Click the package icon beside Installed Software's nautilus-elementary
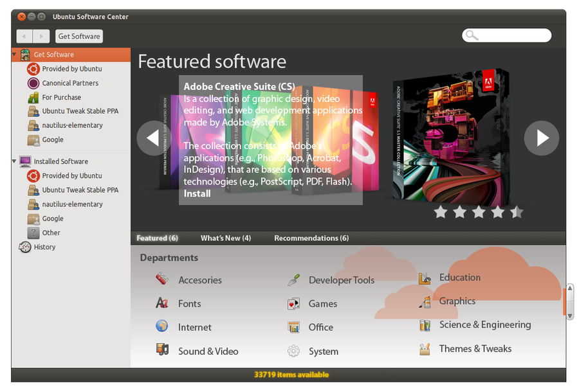Viewport: 579px width, 392px height. [x=33, y=204]
